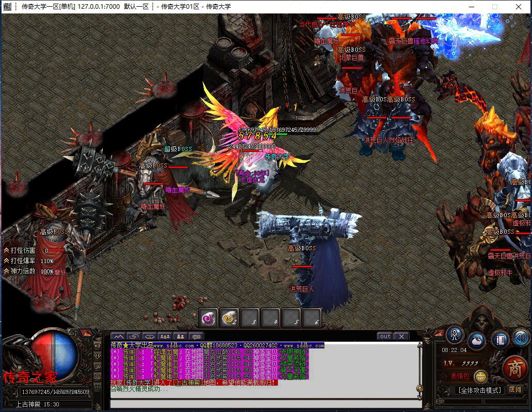
Task: Select empty quick slot 5
Action: (x=291, y=318)
